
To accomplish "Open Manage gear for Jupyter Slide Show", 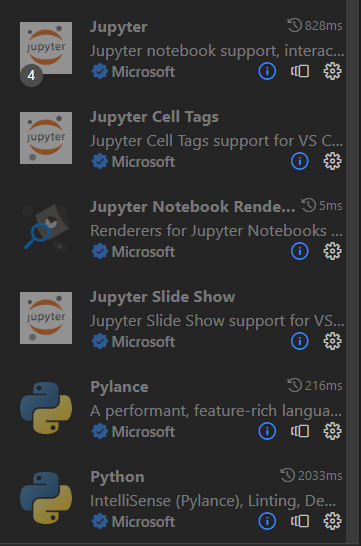I will tap(332, 341).
